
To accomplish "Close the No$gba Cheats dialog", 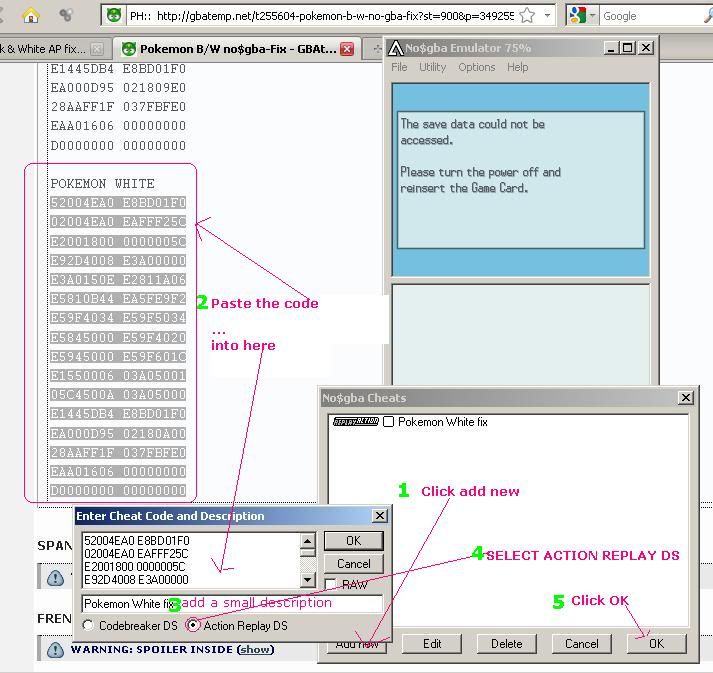I will [x=685, y=398].
